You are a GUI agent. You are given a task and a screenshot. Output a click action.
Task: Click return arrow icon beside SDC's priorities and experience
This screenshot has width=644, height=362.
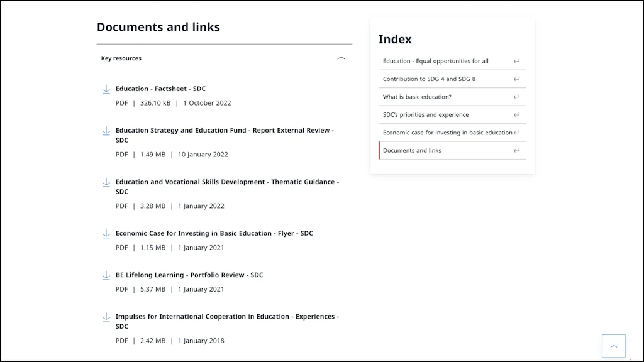pyautogui.click(x=517, y=115)
